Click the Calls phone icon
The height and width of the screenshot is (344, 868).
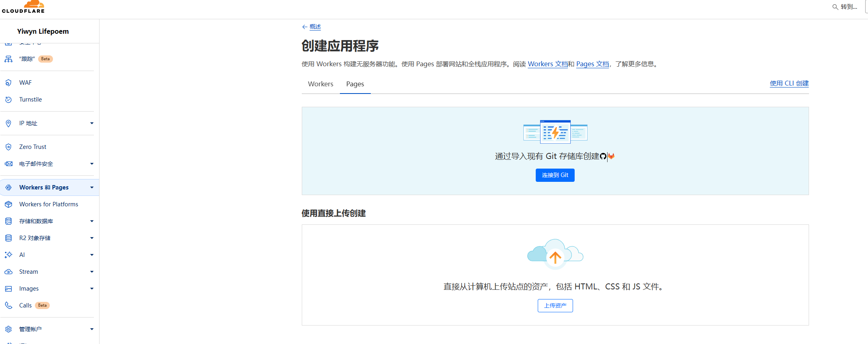(x=8, y=305)
